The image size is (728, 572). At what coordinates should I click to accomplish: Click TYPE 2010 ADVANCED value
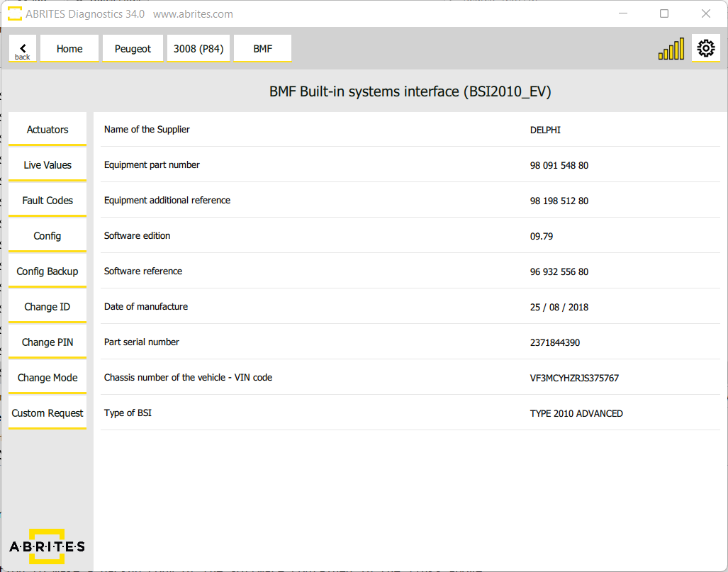point(576,413)
